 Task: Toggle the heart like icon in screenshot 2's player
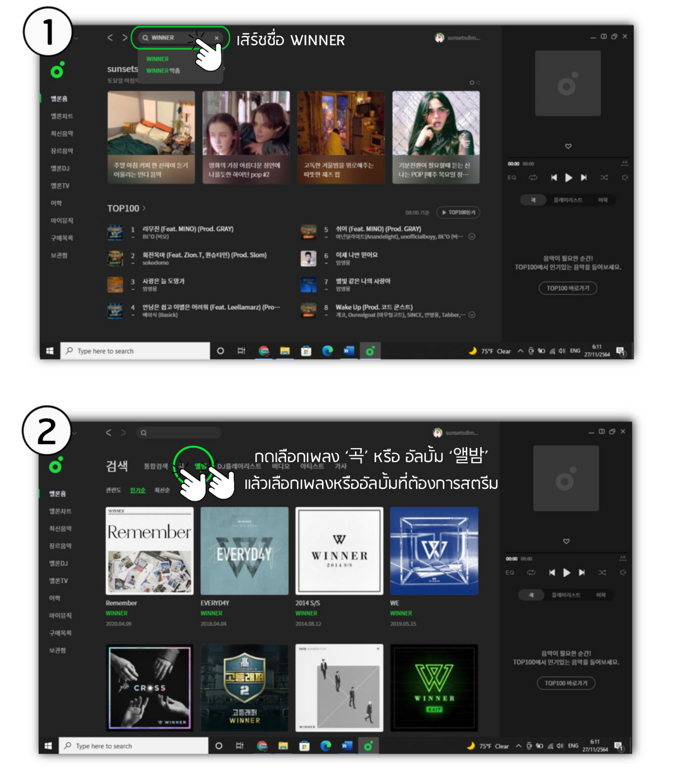click(x=566, y=541)
